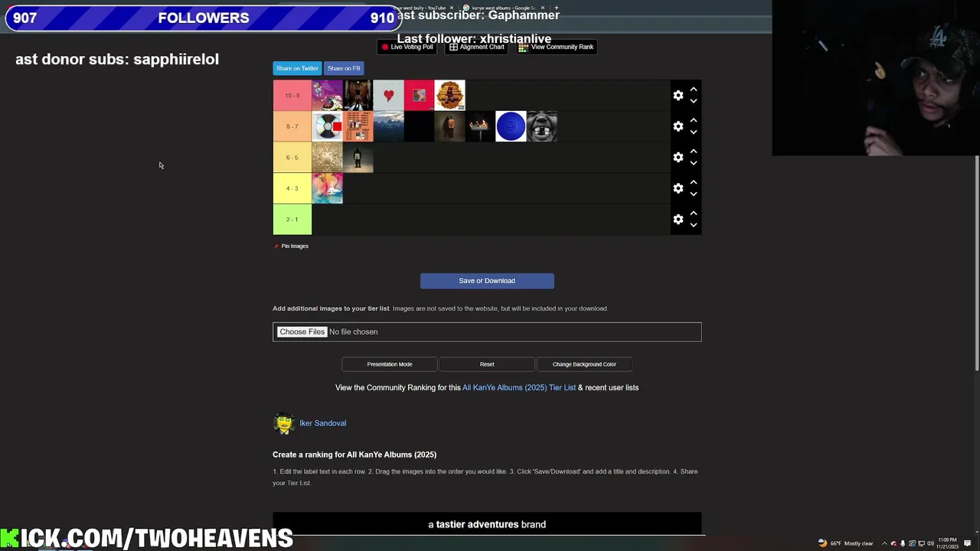This screenshot has width=980, height=551.
Task: Move 6 - 5 tier row up
Action: 694,152
